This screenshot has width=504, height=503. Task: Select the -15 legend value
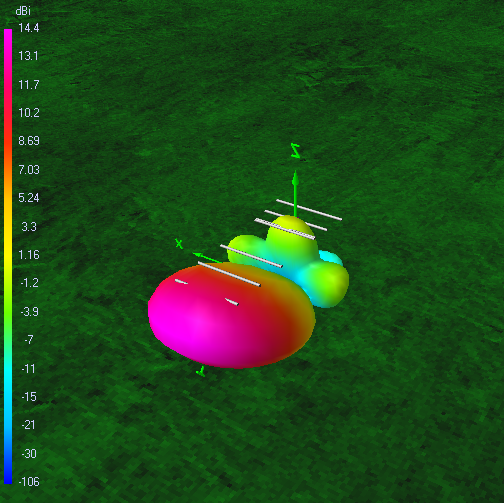click(x=29, y=397)
